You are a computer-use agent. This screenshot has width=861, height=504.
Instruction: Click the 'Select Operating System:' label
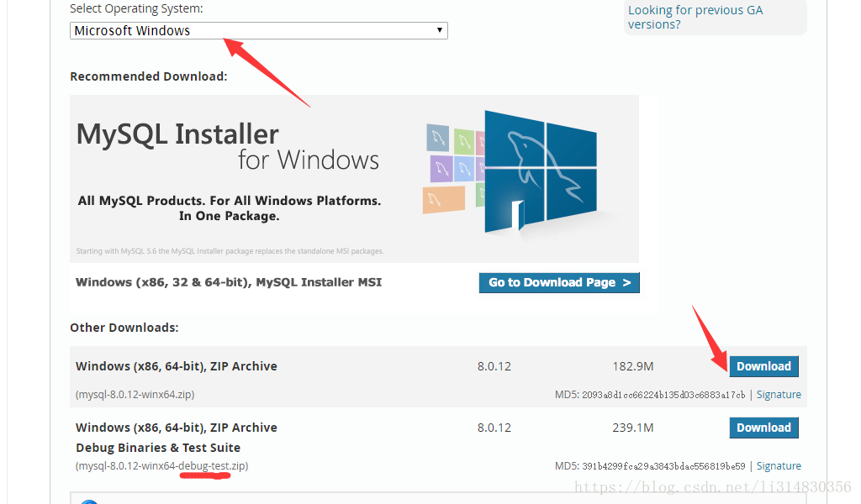coord(136,8)
